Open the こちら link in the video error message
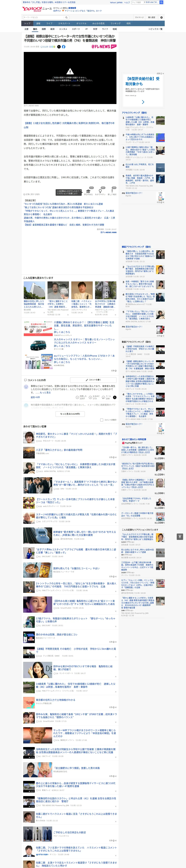This screenshot has height=868, width=186. 74,81
